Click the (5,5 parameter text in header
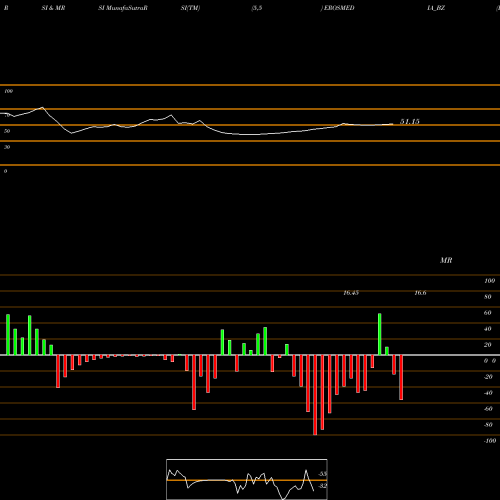The image size is (500, 500). [x=257, y=8]
